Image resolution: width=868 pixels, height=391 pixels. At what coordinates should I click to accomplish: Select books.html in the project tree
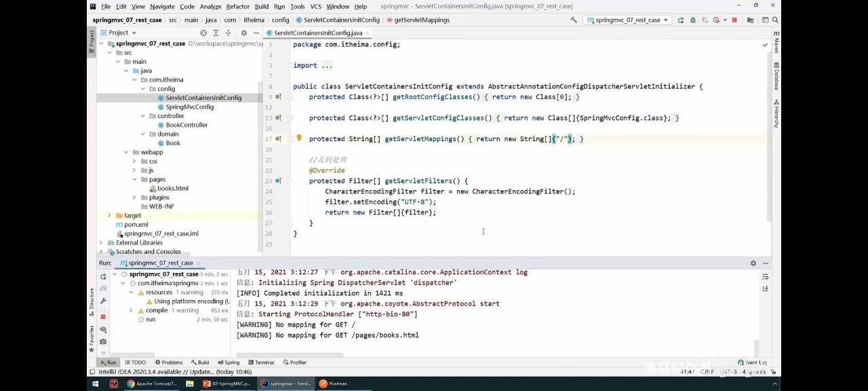coord(168,188)
